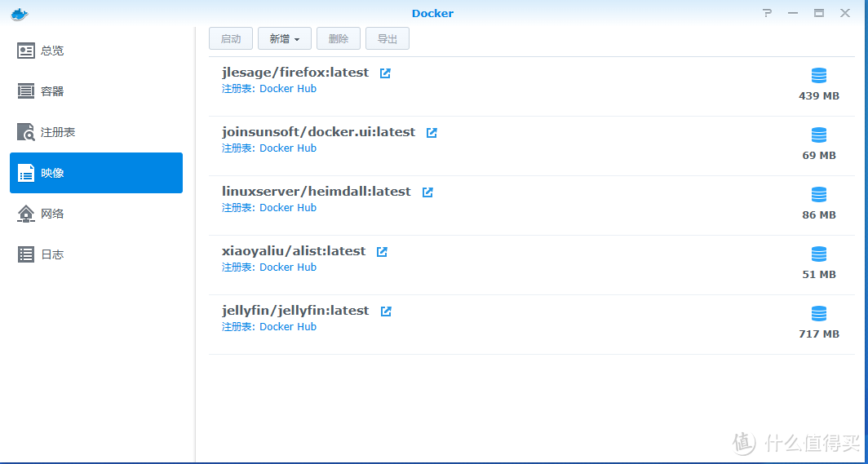Open external link for jellyfin/jellyfin image

(x=386, y=312)
